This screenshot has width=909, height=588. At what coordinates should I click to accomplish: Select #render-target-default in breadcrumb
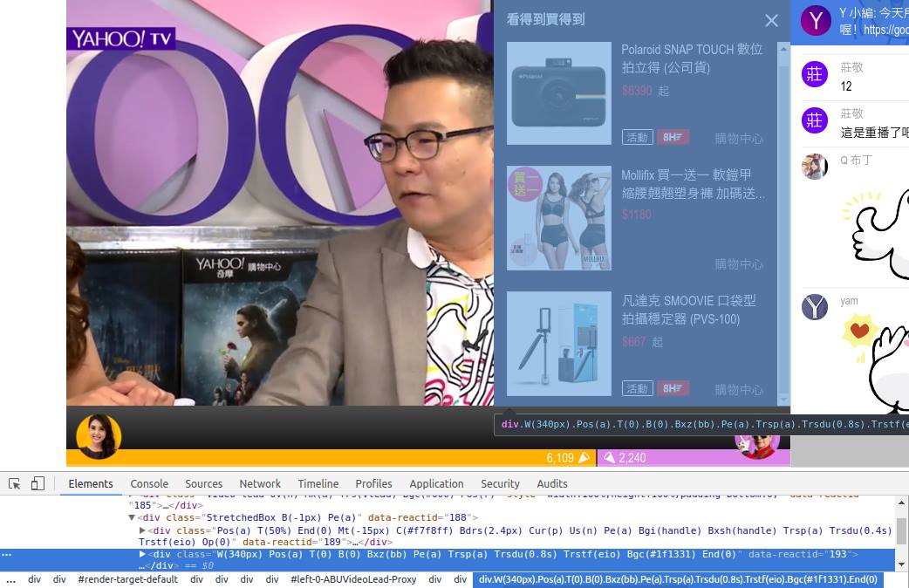pyautogui.click(x=127, y=579)
